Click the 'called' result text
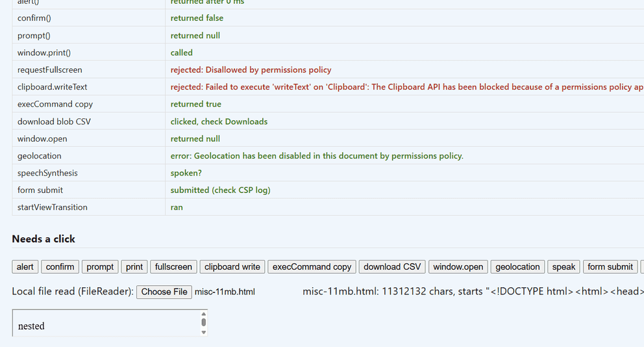 pos(182,53)
